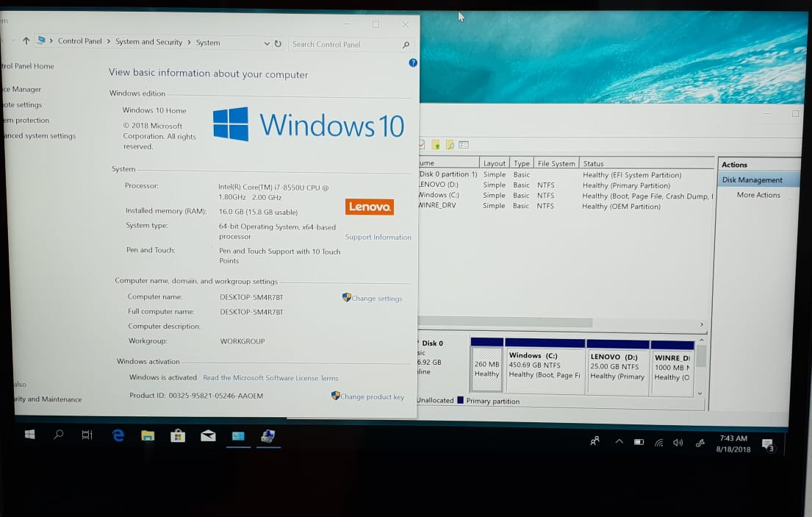This screenshot has height=517, width=812.
Task: Select WINRE_DRV row in volume list
Action: 566,206
